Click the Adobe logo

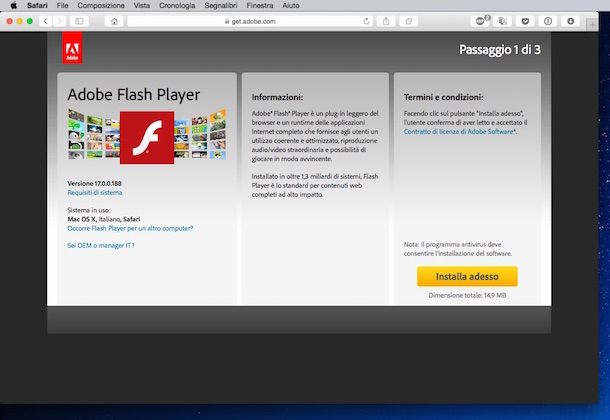[x=72, y=48]
